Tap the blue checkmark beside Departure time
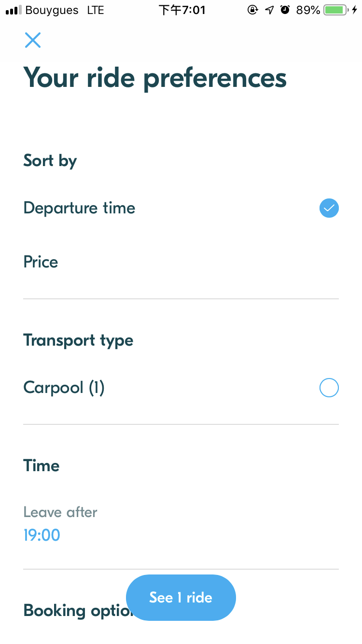This screenshot has width=362, height=644. [329, 209]
